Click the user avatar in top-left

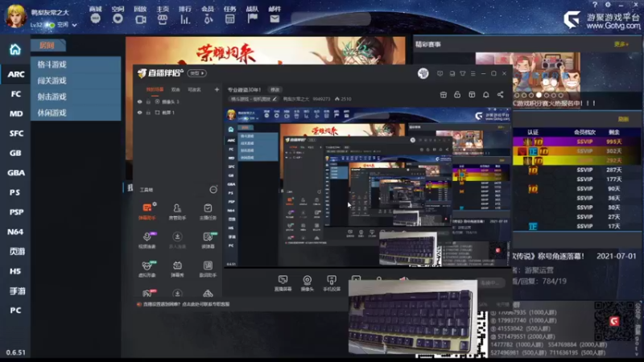[x=15, y=15]
